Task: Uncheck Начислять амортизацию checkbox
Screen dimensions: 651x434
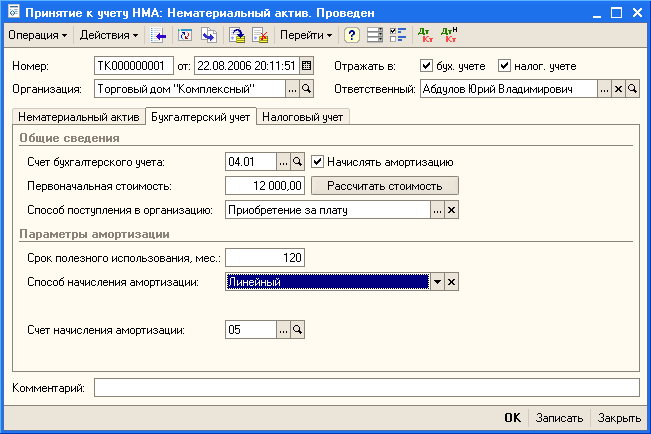Action: [318, 162]
